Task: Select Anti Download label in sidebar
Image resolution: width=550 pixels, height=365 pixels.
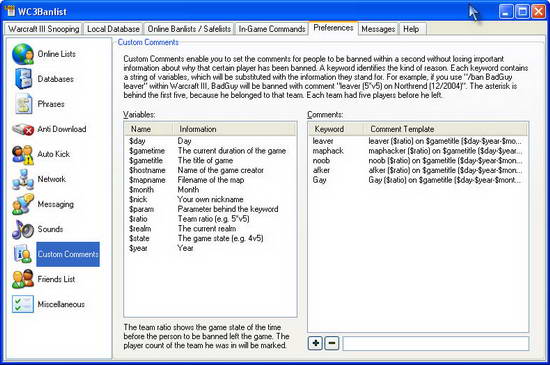Action: [62, 129]
